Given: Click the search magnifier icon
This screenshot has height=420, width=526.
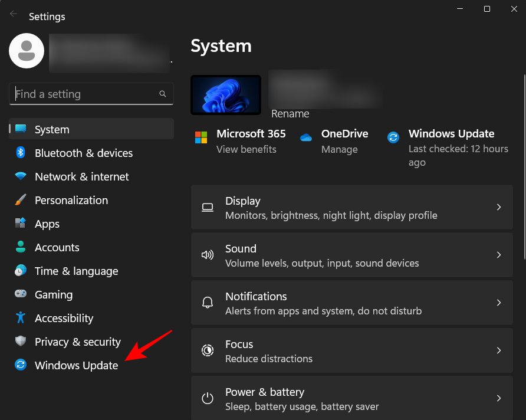Looking at the screenshot, I should pos(163,94).
